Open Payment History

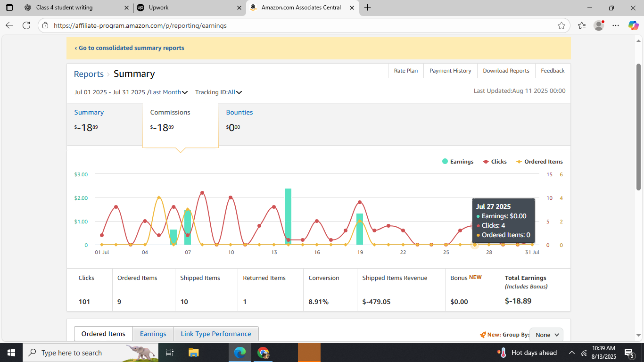coord(450,71)
